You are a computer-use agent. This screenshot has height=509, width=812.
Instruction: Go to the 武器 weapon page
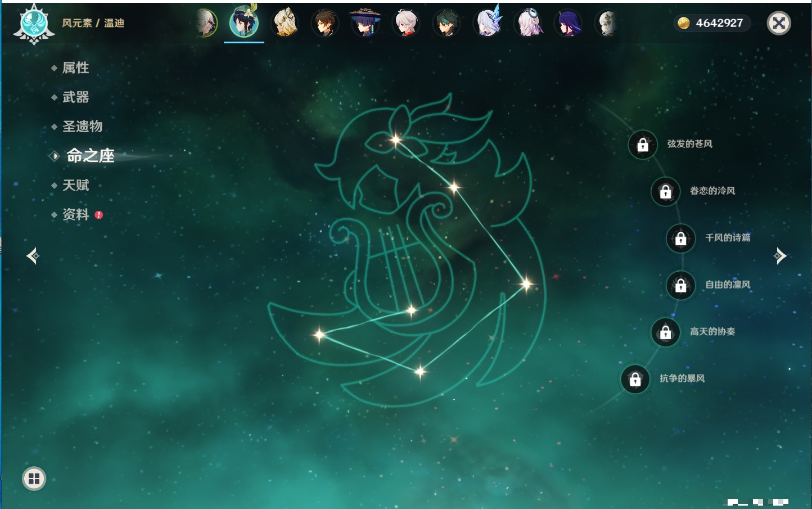pos(75,97)
